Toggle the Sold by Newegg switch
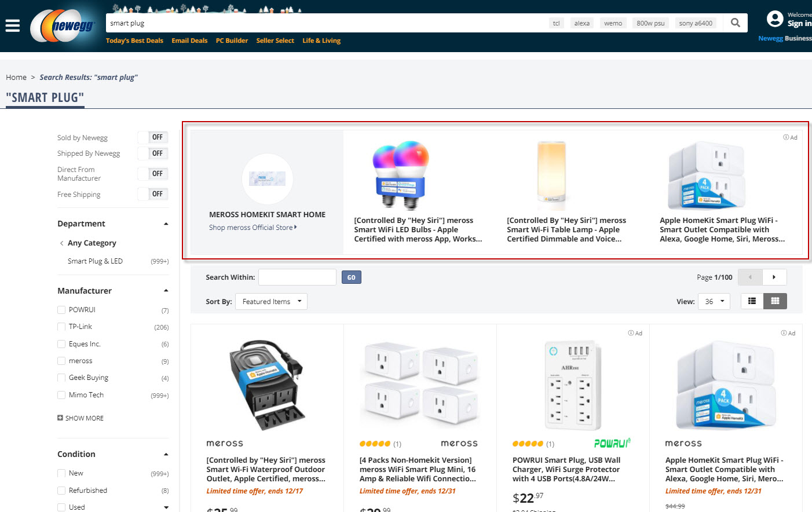 point(153,137)
